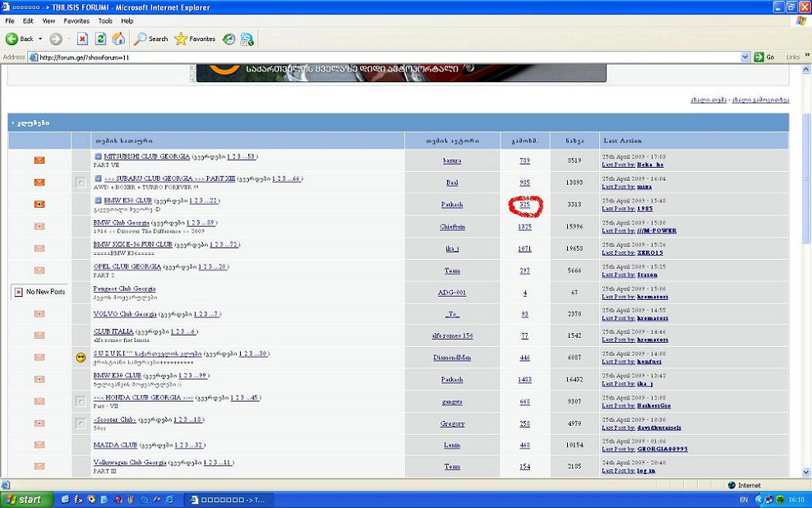Viewport: 812px width, 508px height.
Task: Open the Home page icon
Action: (x=118, y=39)
